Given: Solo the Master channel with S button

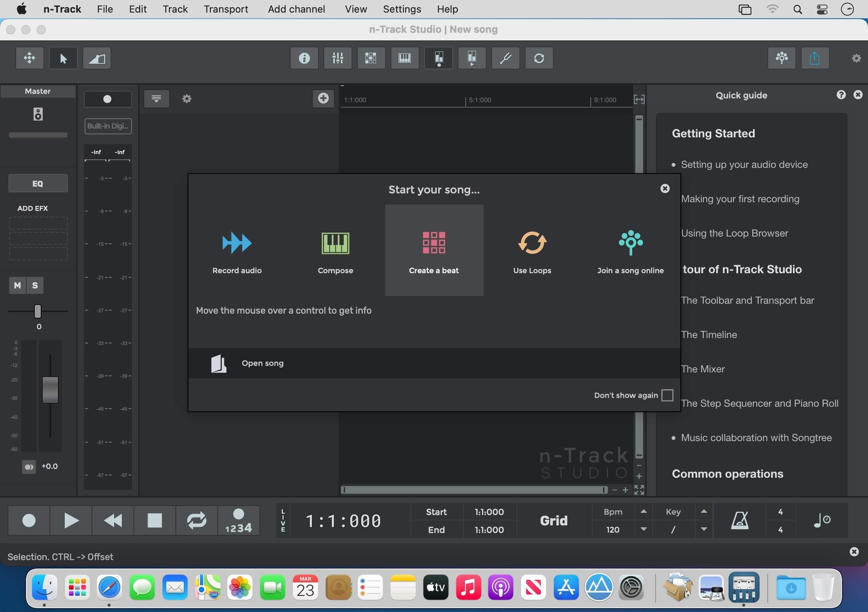Looking at the screenshot, I should tap(34, 285).
